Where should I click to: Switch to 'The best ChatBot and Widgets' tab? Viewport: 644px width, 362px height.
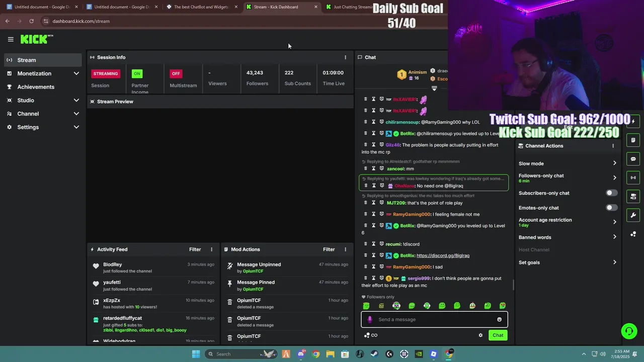201,7
